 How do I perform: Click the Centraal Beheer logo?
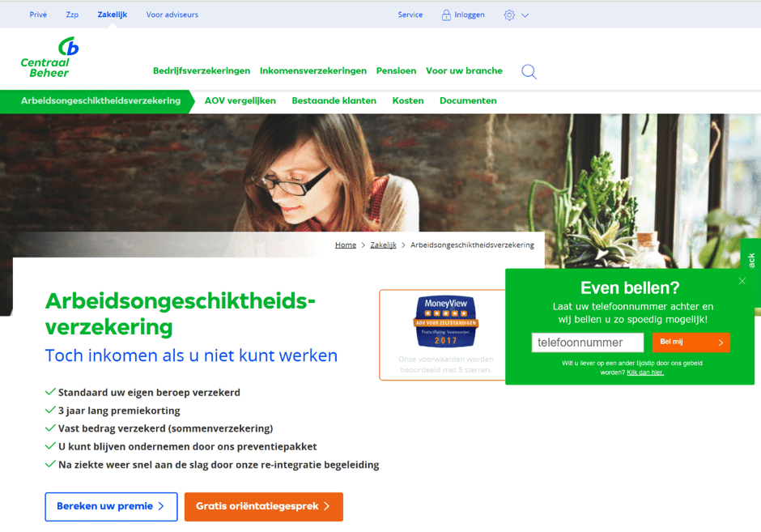pyautogui.click(x=49, y=57)
